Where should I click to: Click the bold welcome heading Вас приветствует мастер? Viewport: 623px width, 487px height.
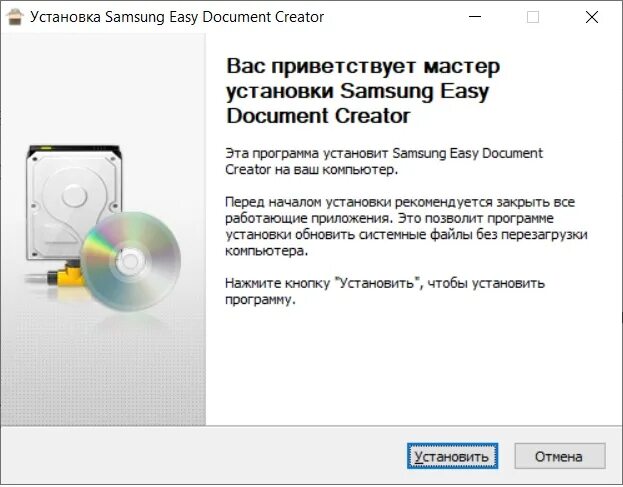point(363,66)
